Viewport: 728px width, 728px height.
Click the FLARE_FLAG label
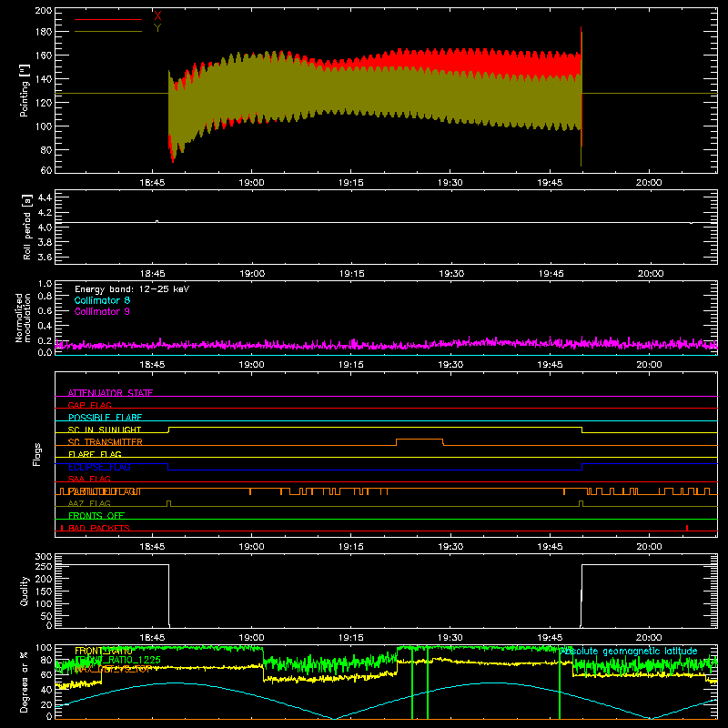point(95,454)
